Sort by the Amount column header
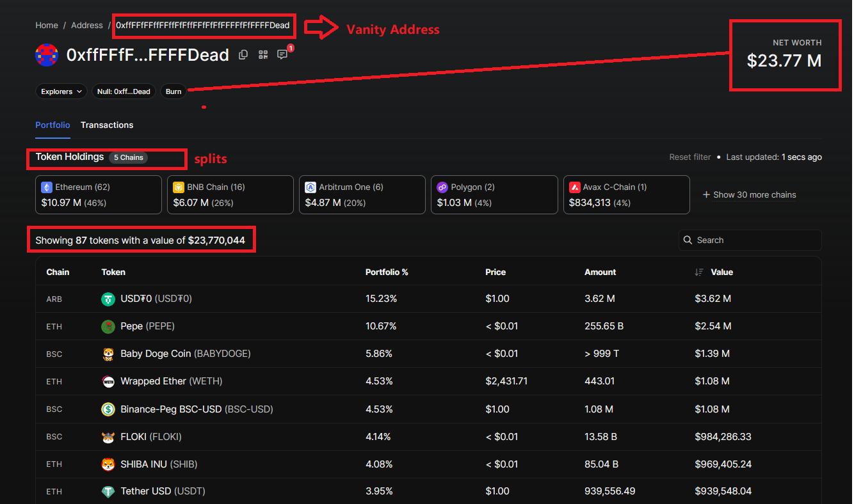The width and height of the screenshot is (854, 504). 600,272
